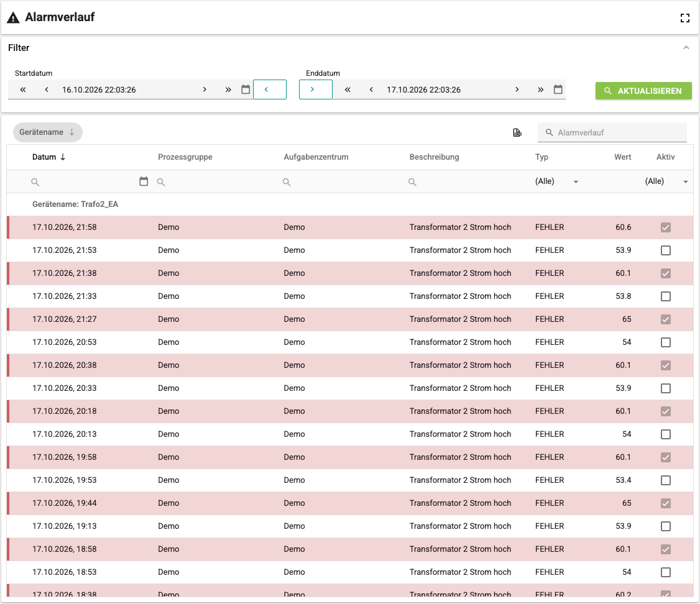This screenshot has width=700, height=604.
Task: Toggle Aktiv checkbox for 17.10.2026, 21:58 alarm
Action: tap(666, 227)
